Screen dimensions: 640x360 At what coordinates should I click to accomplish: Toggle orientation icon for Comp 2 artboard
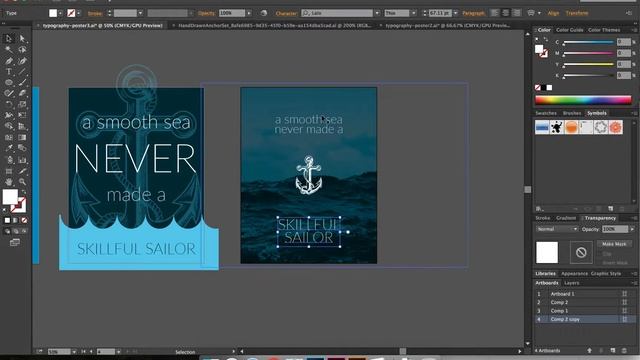624,302
